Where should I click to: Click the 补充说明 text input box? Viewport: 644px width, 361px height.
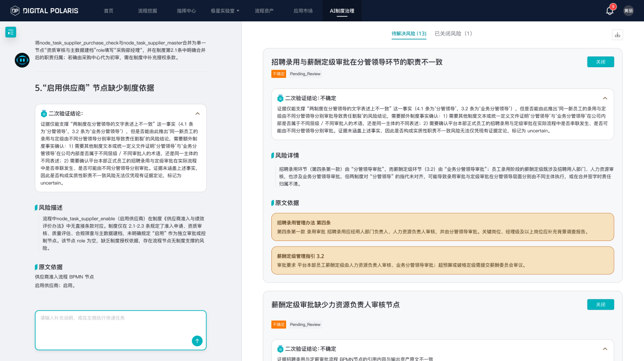click(121, 330)
